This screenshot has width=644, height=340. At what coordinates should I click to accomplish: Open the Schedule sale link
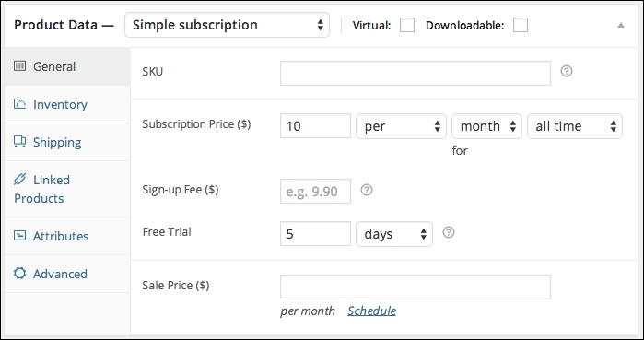click(371, 311)
